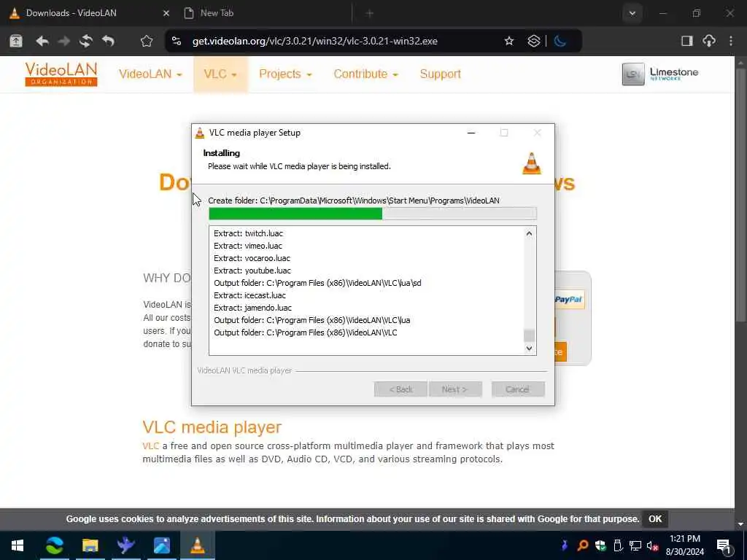This screenshot has height=560, width=747.
Task: Click the layered extension icon in address bar
Action: [533, 41]
